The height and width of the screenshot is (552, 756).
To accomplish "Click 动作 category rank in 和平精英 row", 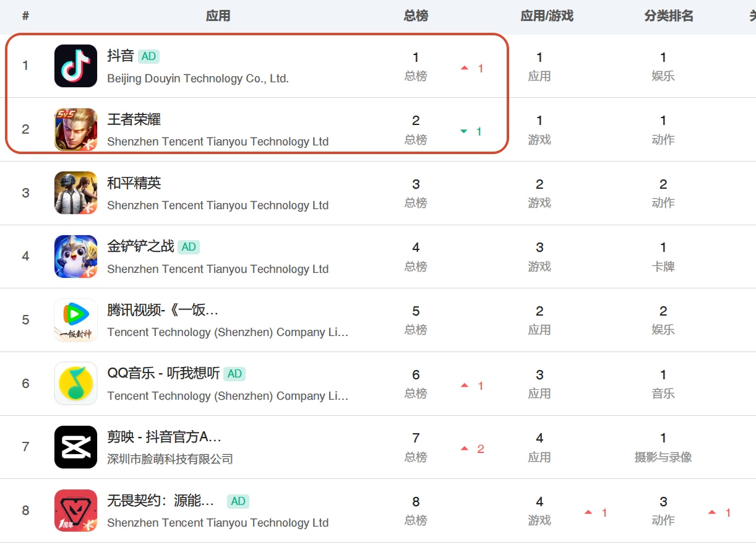I will pyautogui.click(x=663, y=193).
